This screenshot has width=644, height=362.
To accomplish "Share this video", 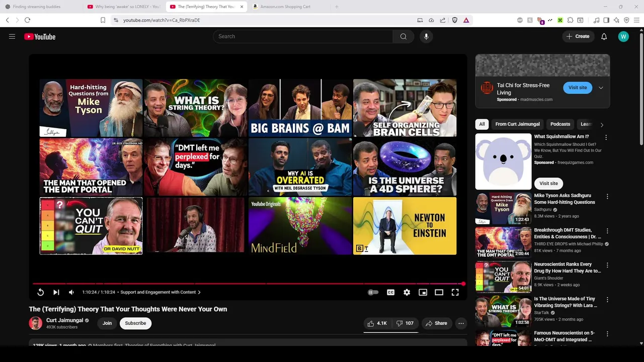I will coord(436,323).
